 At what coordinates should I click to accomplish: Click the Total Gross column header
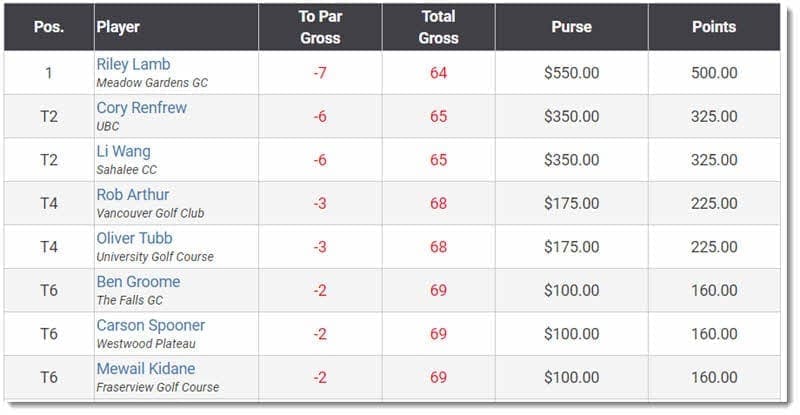tap(438, 27)
